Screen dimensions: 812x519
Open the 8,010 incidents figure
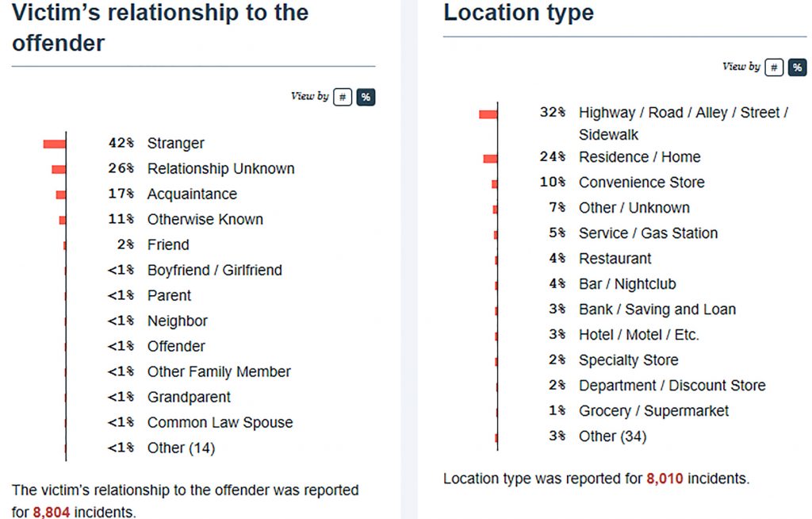pyautogui.click(x=665, y=479)
